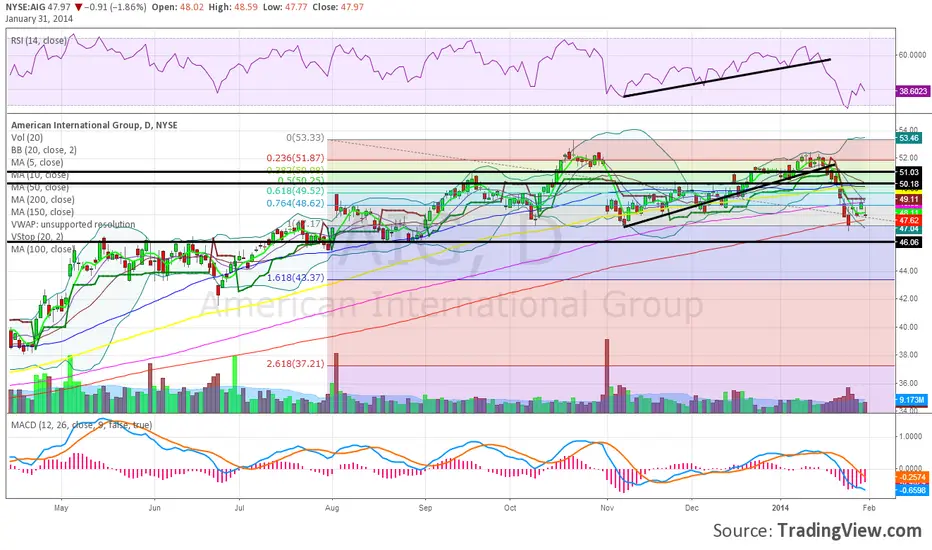Select the January 31, 2014 date
932x550 pixels.
(39, 18)
